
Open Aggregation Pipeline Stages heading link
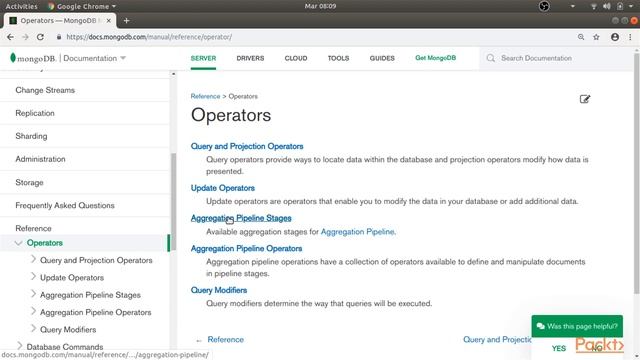(241, 218)
